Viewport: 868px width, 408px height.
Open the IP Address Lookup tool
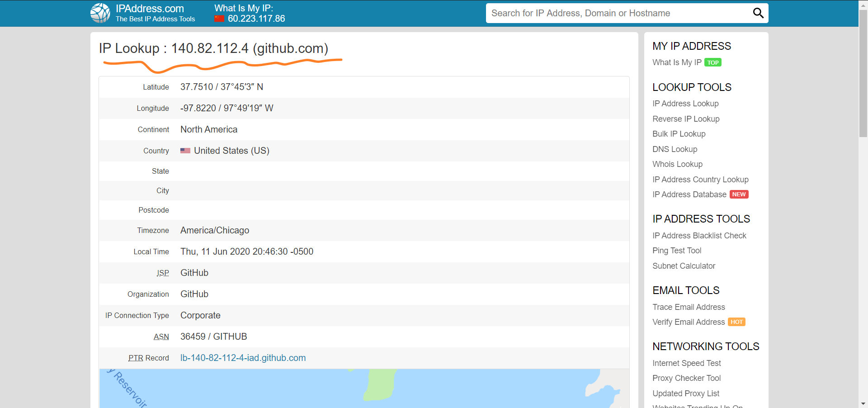coord(685,104)
